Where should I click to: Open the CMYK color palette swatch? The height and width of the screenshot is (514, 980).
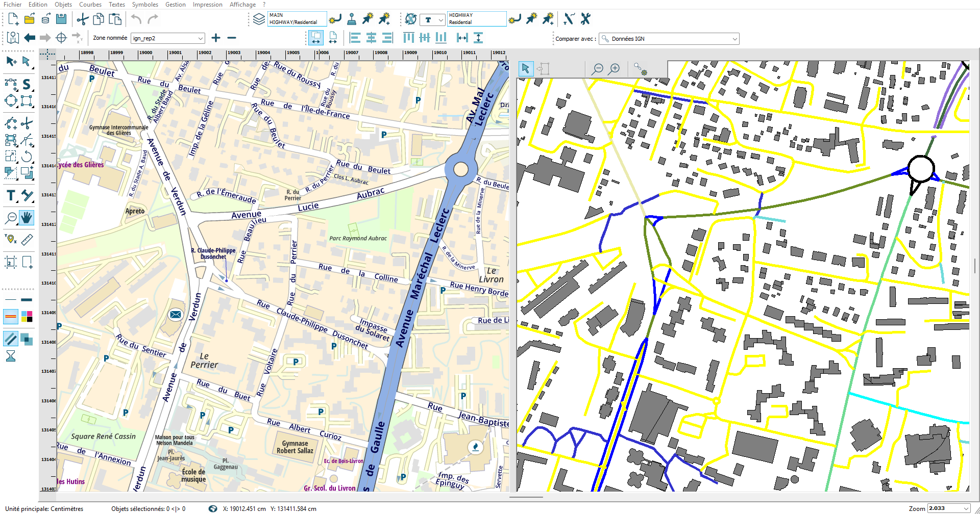pos(27,317)
